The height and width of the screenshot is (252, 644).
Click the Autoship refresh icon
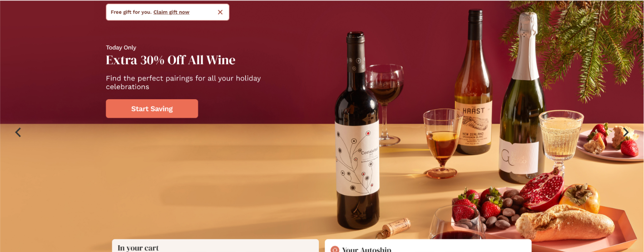(x=335, y=250)
